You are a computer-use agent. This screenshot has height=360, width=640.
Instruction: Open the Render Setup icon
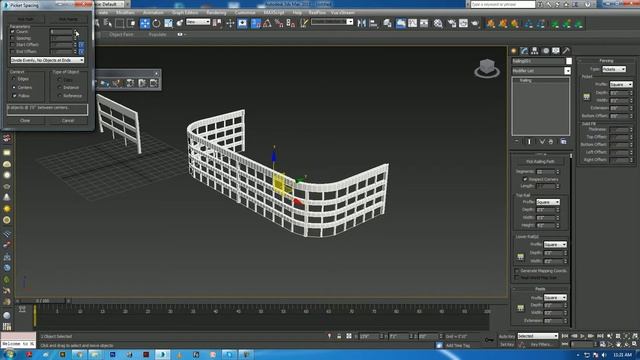pos(452,23)
